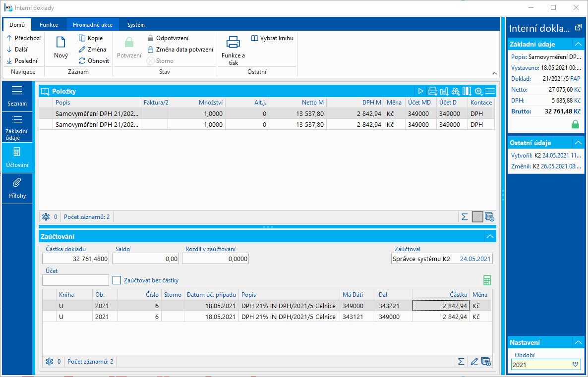Click the Vybrat knihu button
Image resolution: width=588 pixels, height=377 pixels.
(x=272, y=38)
